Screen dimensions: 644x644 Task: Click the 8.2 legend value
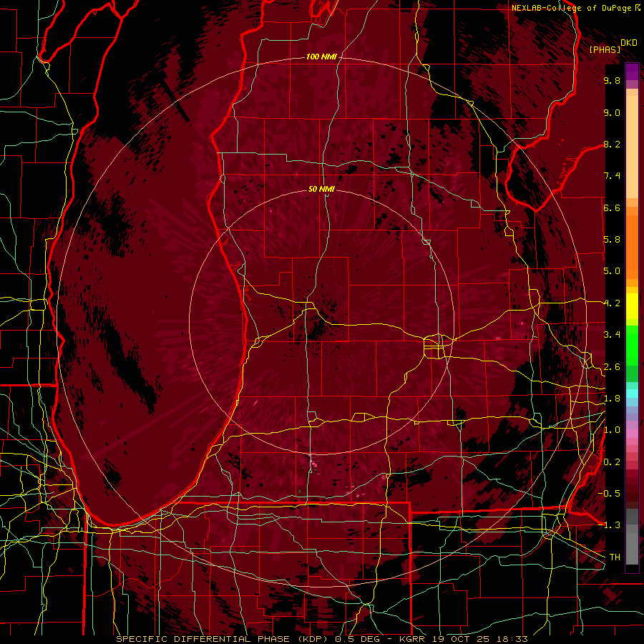tap(612, 144)
